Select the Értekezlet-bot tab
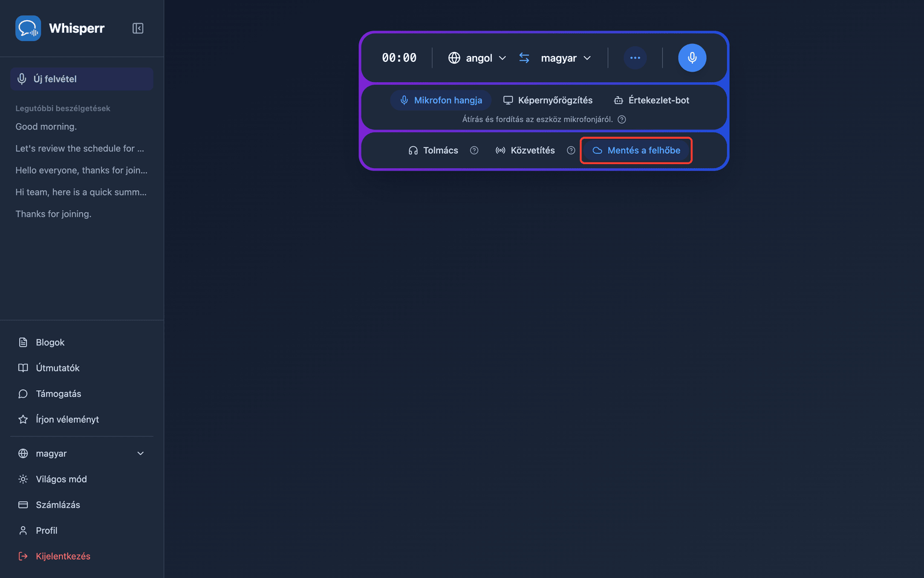This screenshot has height=578, width=924. [651, 100]
